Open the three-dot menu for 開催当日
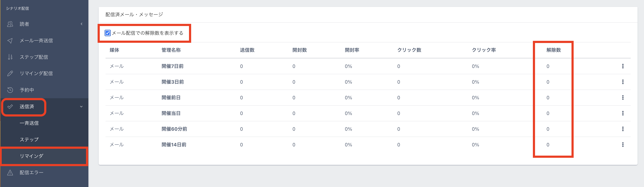644x187 pixels. [623, 113]
